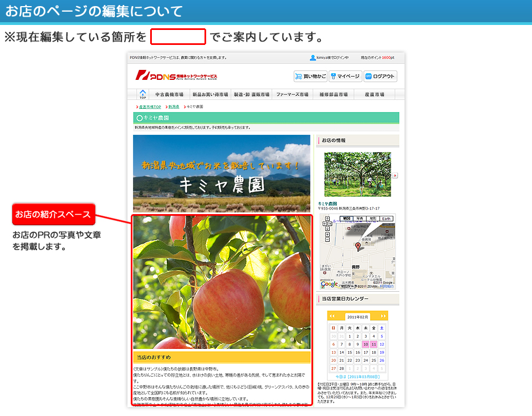Zoom out the map with minus button

[x=328, y=240]
